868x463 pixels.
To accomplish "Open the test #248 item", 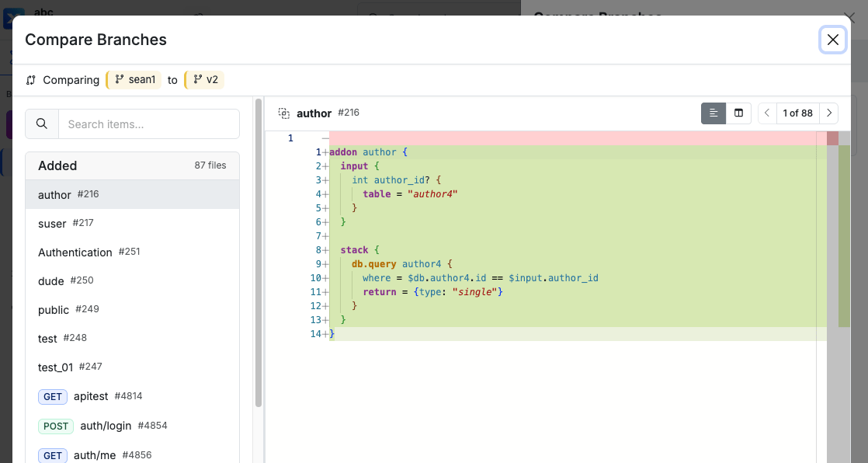I will coord(132,339).
